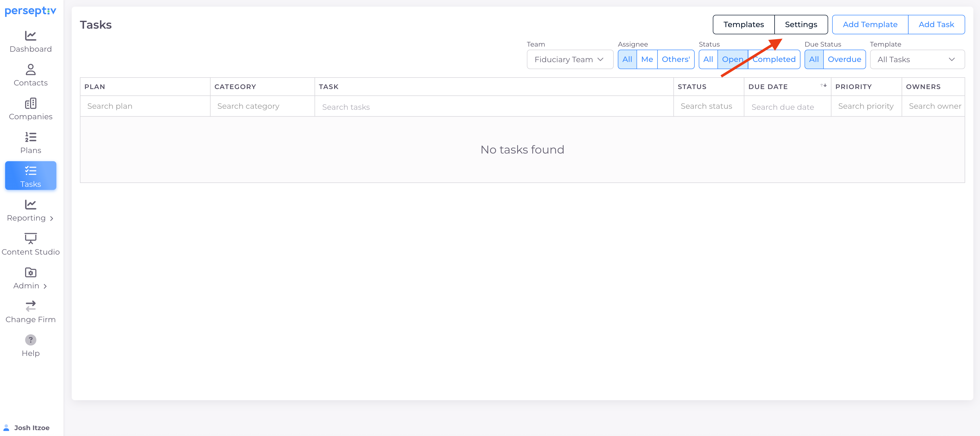
Task: Open the Dashboard chart icon
Action: (30, 36)
